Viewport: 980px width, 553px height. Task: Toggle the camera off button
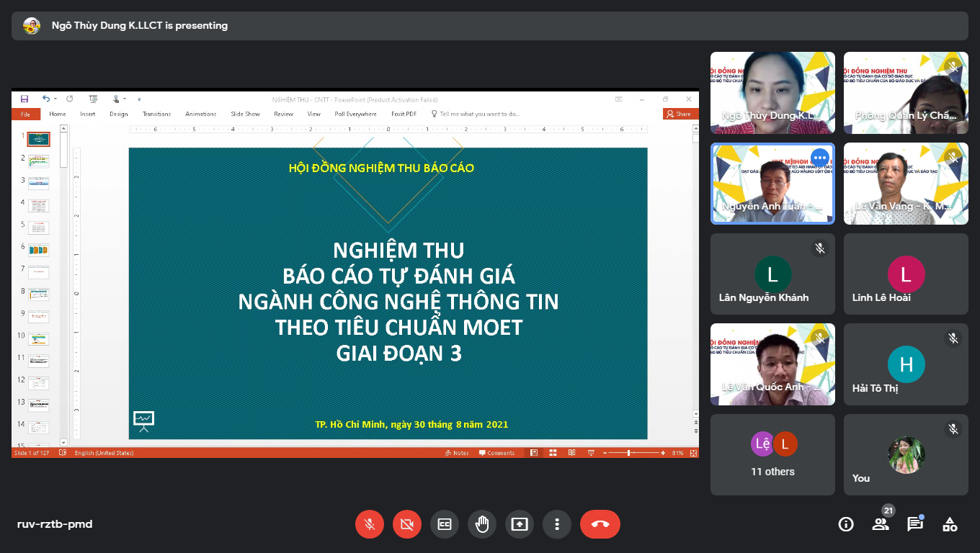407,524
